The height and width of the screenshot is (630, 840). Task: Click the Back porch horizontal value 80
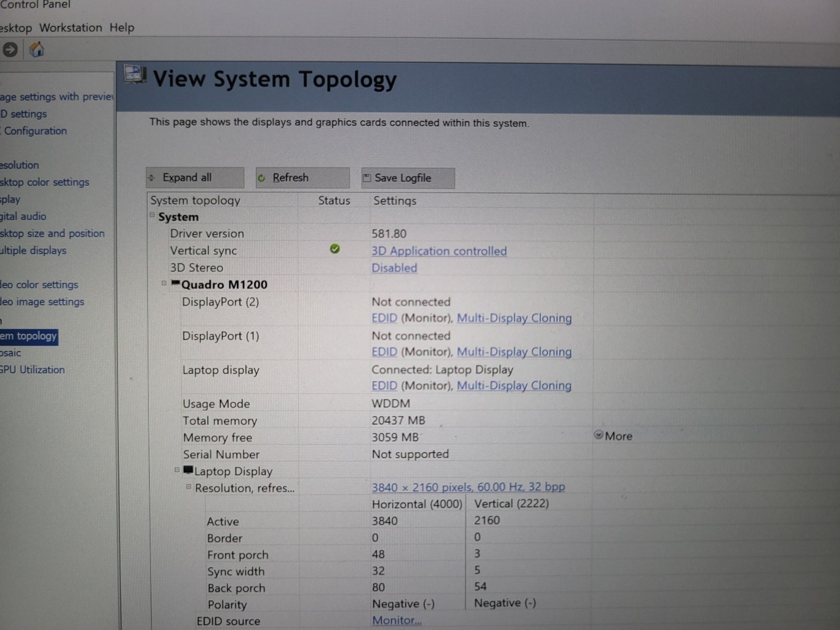[x=379, y=587]
